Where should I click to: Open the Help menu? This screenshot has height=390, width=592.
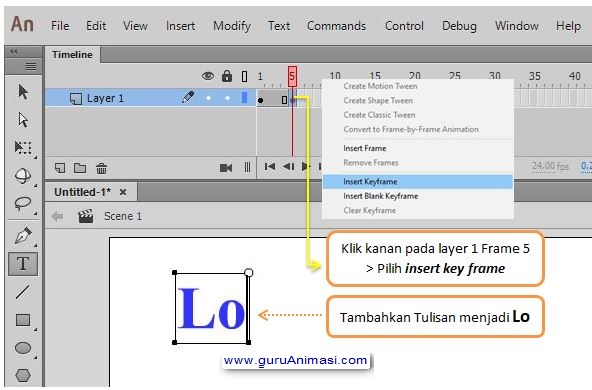coord(568,26)
